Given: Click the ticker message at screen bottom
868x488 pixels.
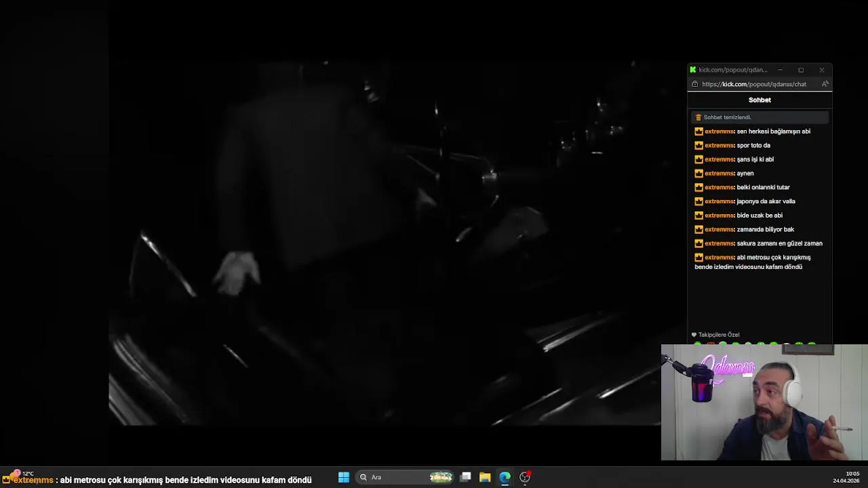Looking at the screenshot, I should pyautogui.click(x=157, y=480).
